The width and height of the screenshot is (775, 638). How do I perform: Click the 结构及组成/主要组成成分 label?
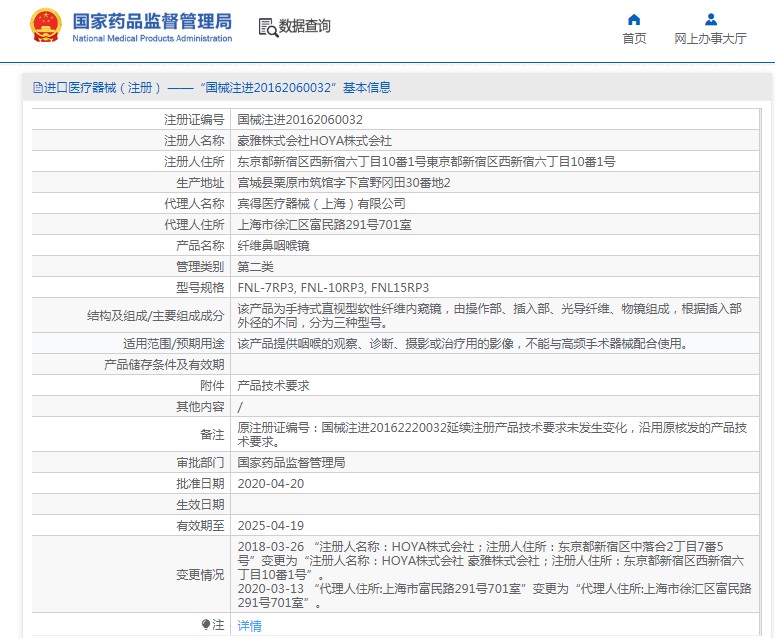[156, 316]
